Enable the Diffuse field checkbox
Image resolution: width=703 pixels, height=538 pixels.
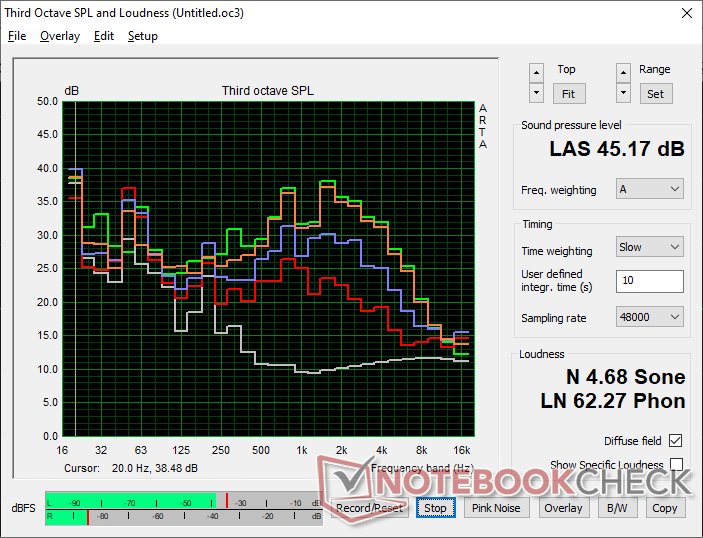click(675, 441)
